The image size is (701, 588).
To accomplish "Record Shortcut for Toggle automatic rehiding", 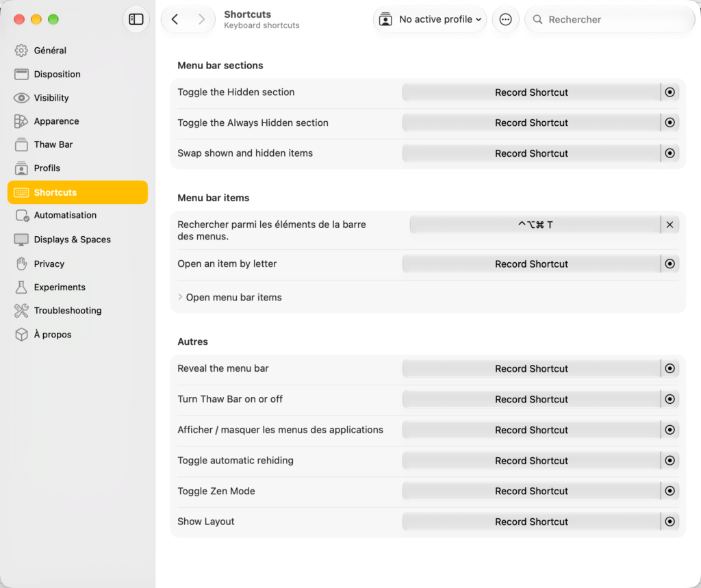I will tap(531, 460).
